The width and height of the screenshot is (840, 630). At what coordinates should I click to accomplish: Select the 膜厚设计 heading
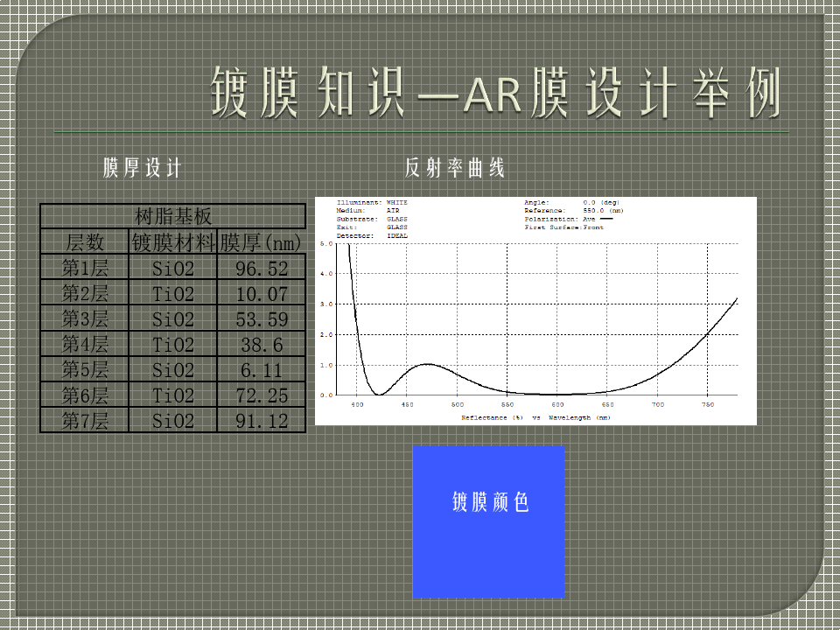coord(142,168)
